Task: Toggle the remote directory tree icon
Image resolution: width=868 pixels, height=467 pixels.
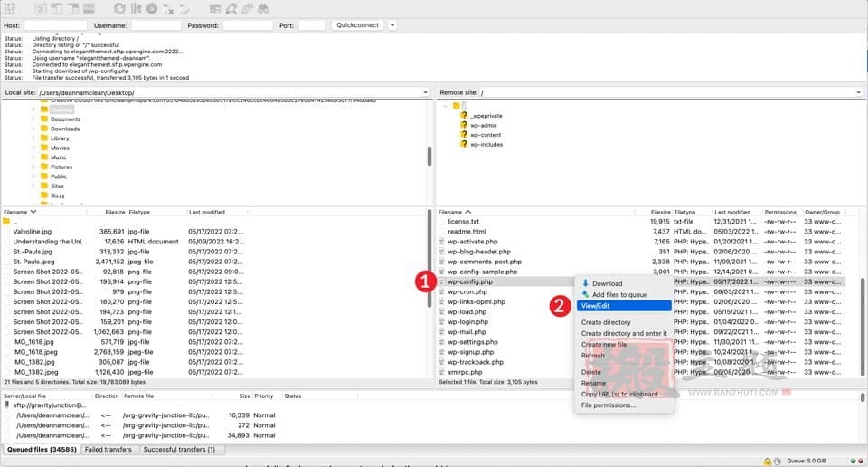Action: pyautogui.click(x=72, y=8)
